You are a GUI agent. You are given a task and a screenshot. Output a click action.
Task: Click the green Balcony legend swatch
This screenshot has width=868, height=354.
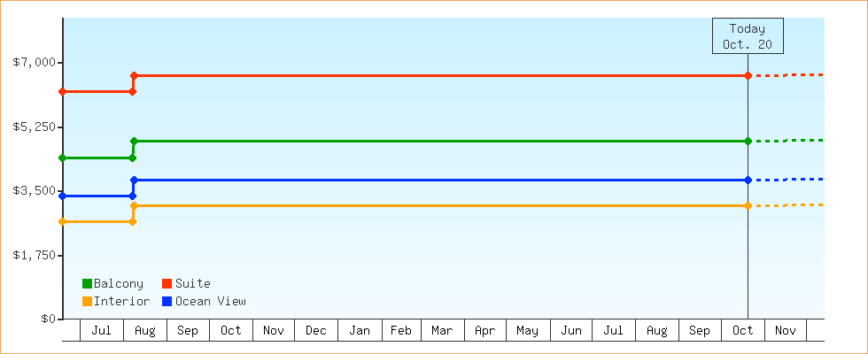[x=87, y=284]
